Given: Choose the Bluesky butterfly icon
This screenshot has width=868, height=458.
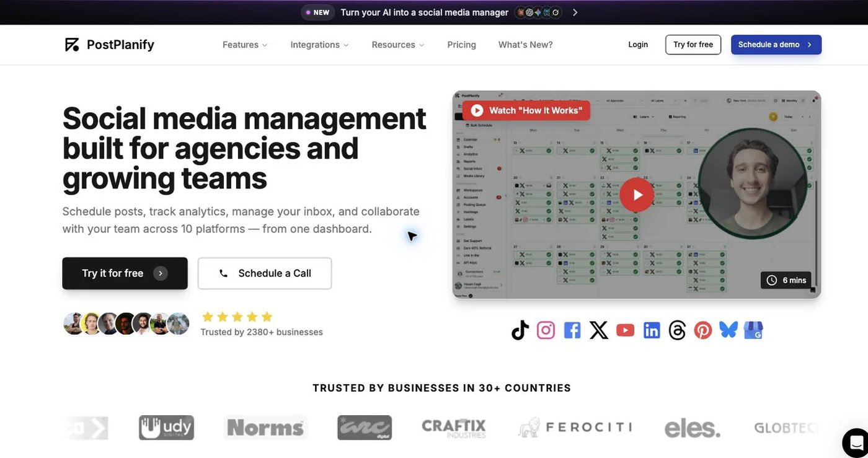Looking at the screenshot, I should (x=728, y=330).
